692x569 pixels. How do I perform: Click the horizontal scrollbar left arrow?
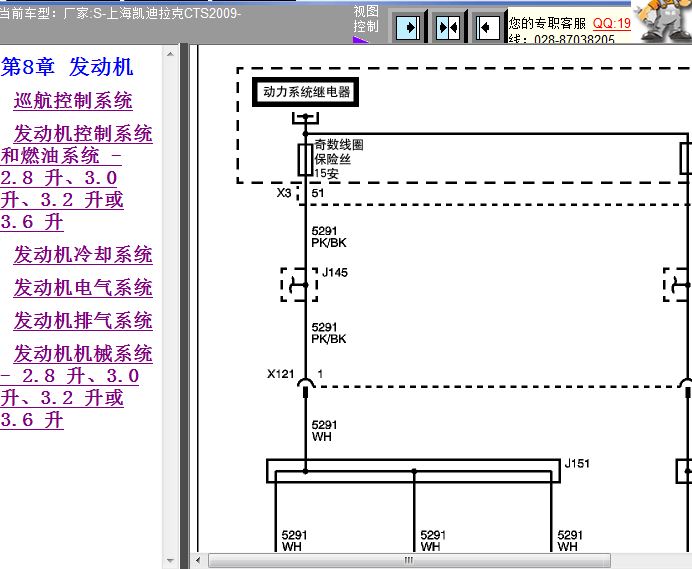pos(198,560)
